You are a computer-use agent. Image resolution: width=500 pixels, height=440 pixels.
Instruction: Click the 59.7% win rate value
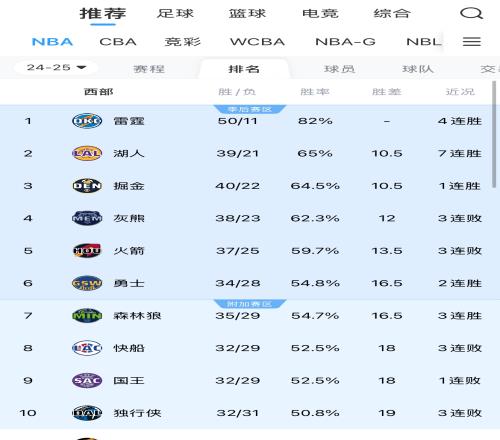coord(315,251)
